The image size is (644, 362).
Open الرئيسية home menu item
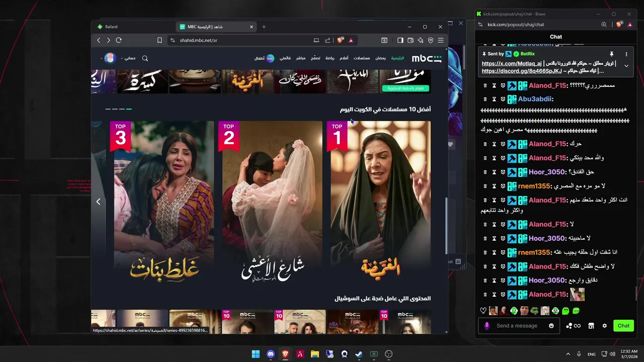[397, 58]
